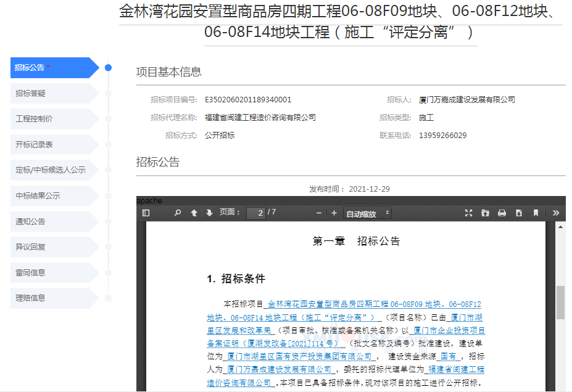Switch PDF to presentation fullscreen mode
The height and width of the screenshot is (392, 572).
[x=469, y=213]
